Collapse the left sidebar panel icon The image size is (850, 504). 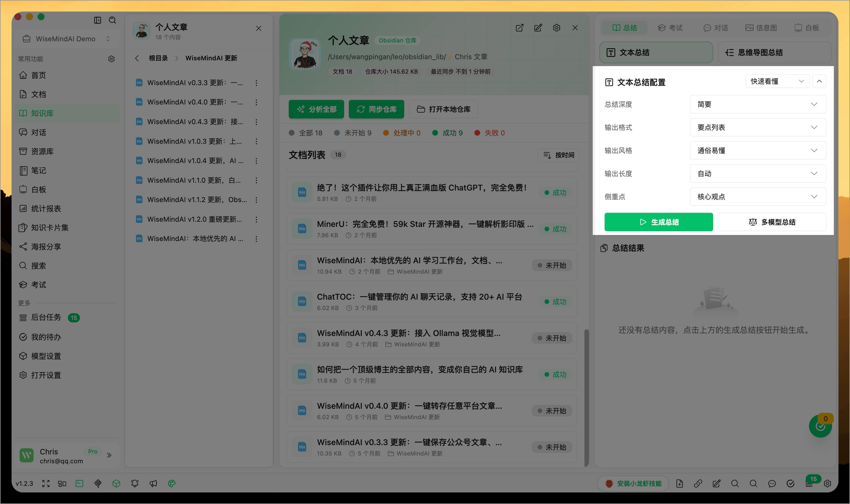98,20
